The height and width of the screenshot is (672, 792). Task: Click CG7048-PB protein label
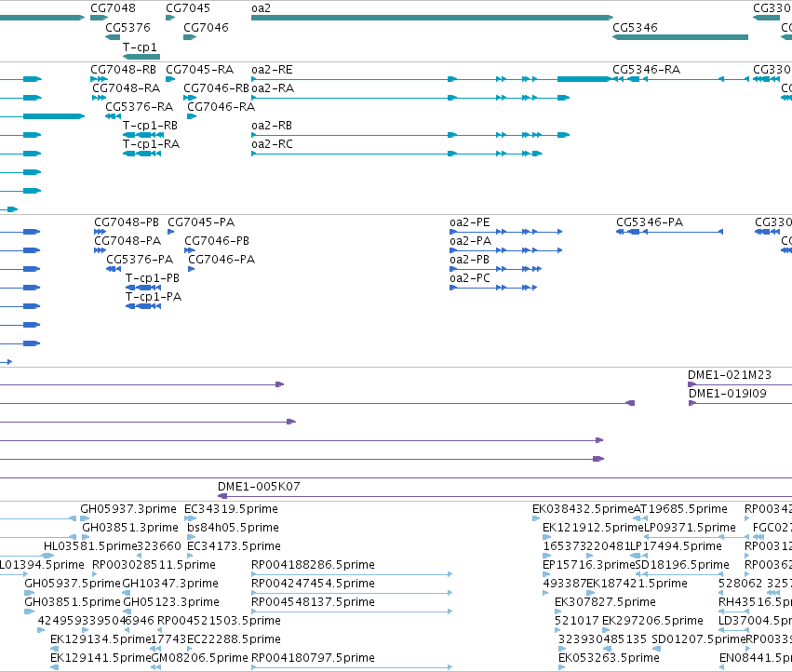(x=127, y=222)
